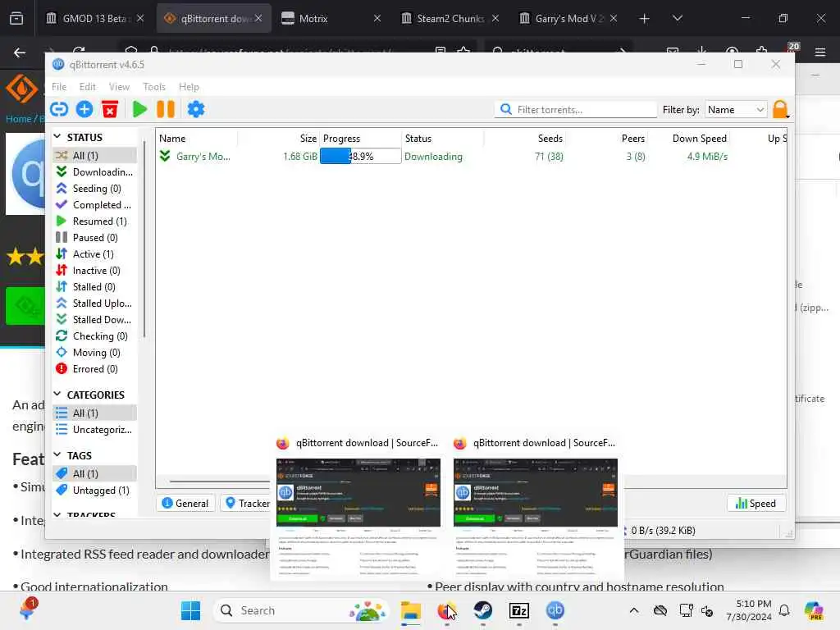Click the Filter torrents search field
The width and height of the screenshot is (840, 630).
(576, 109)
